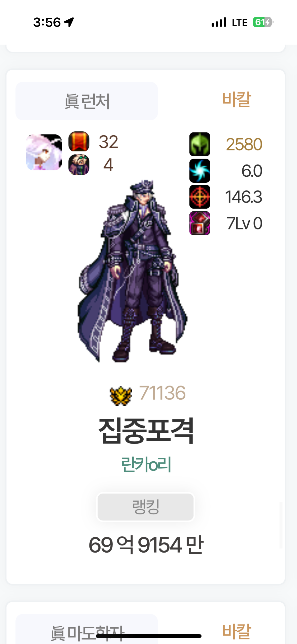297x644 pixels.
Task: Open character name 집중포격
Action: (x=146, y=431)
